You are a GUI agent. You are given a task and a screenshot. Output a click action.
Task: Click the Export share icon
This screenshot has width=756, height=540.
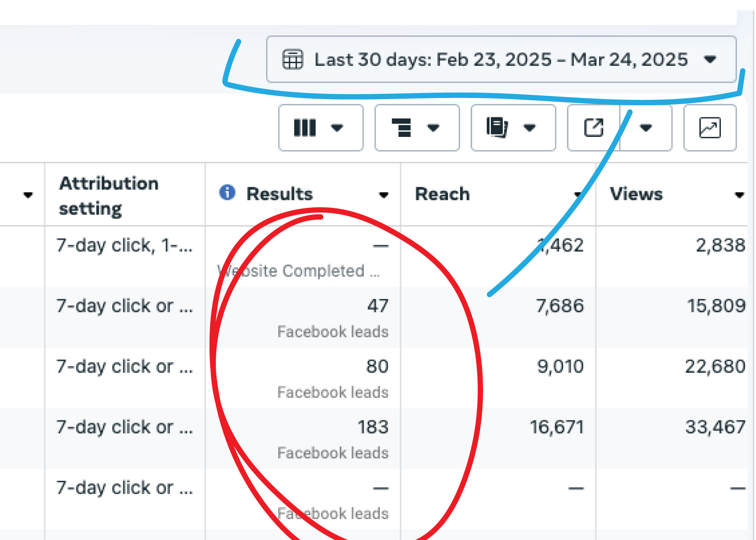pyautogui.click(x=593, y=128)
